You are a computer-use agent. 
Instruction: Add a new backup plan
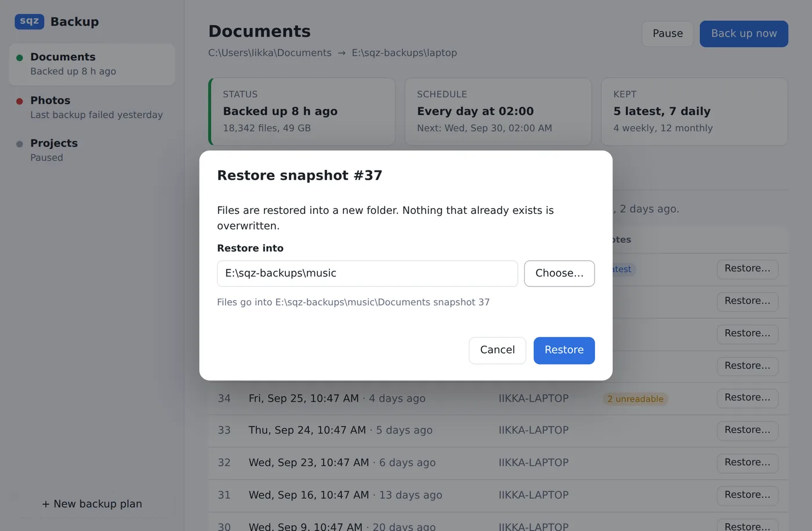[92, 504]
